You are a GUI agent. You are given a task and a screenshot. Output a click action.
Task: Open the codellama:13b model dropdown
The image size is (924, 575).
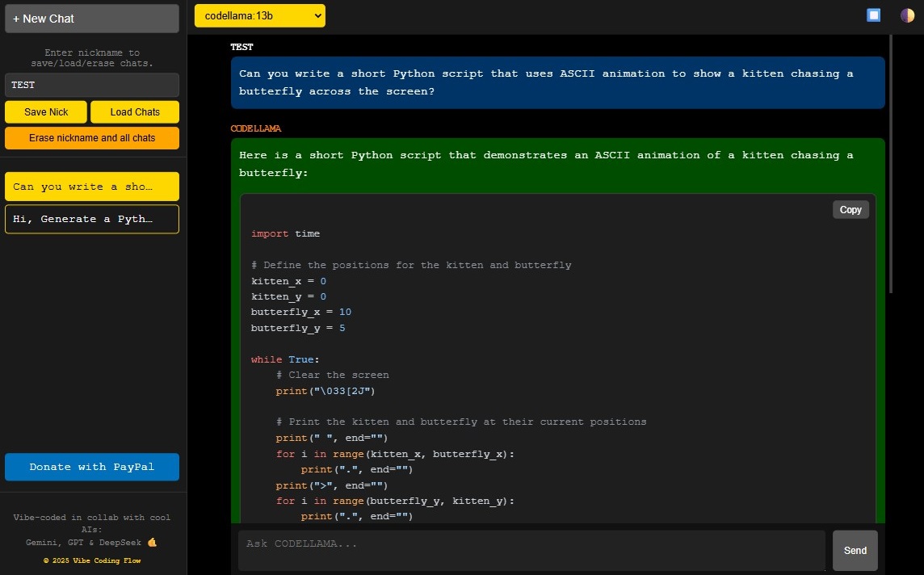tap(260, 16)
